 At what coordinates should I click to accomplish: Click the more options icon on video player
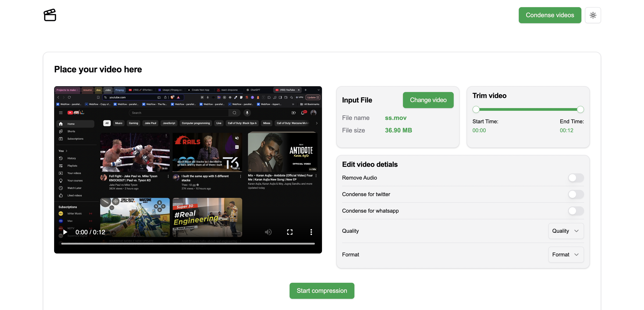311,232
